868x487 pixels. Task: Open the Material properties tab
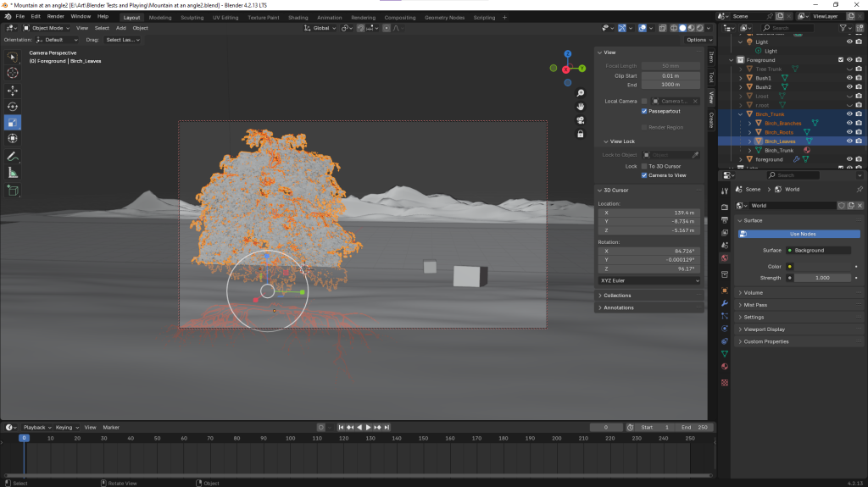click(x=725, y=367)
